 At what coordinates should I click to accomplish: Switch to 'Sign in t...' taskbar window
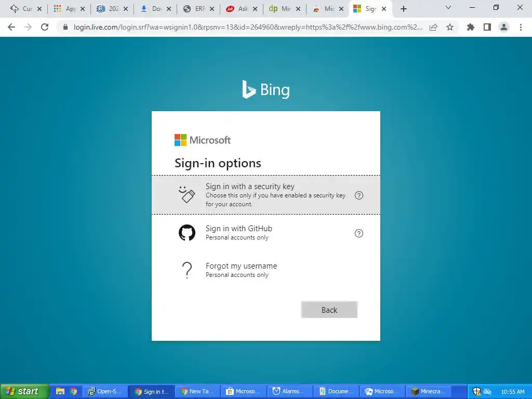point(152,391)
